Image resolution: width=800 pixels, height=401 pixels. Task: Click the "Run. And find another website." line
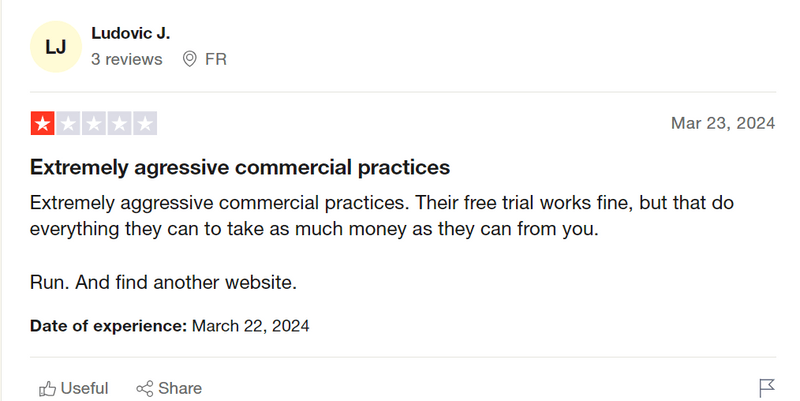164,282
